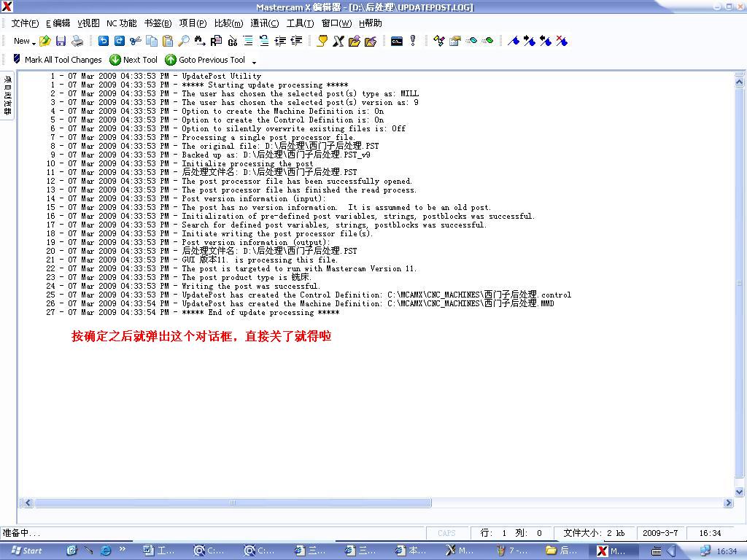This screenshot has width=747, height=560.
Task: Click Mark All Tool Changes
Action: coord(57,60)
